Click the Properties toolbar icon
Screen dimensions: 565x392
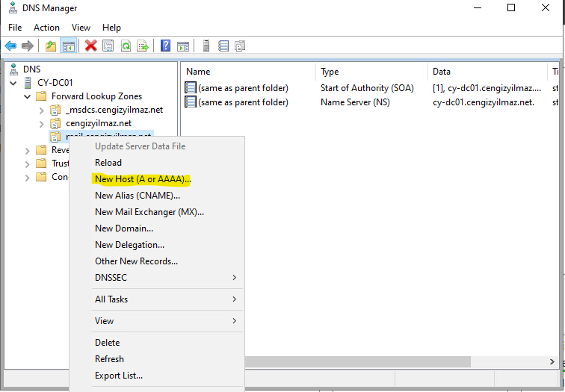coord(108,46)
